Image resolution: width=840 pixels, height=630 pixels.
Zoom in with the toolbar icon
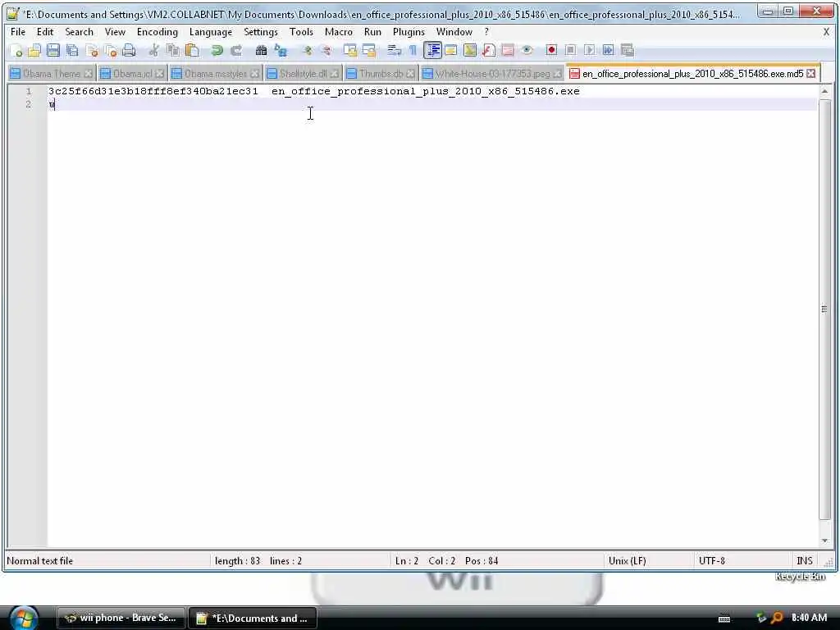point(307,50)
